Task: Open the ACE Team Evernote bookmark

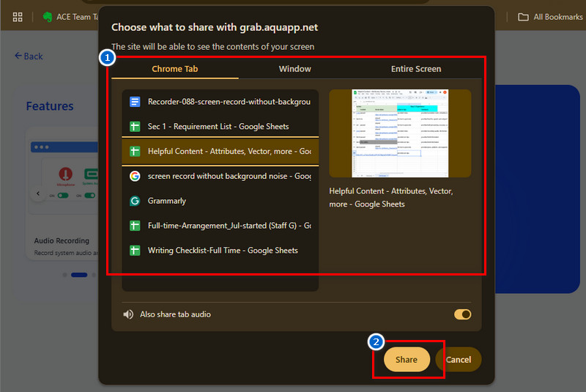Action: (x=70, y=17)
